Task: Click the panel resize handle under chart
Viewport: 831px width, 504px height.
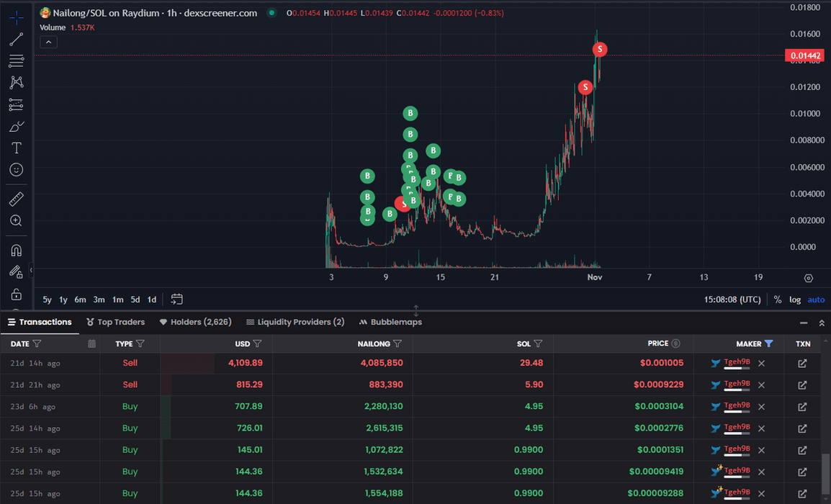Action: click(x=416, y=310)
